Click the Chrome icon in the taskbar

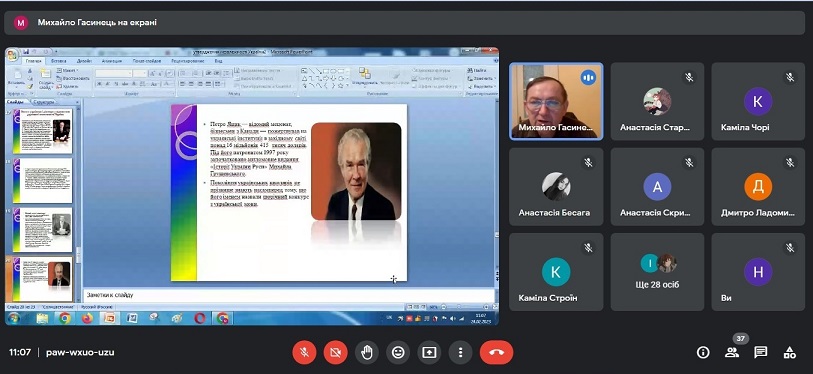coord(65,318)
